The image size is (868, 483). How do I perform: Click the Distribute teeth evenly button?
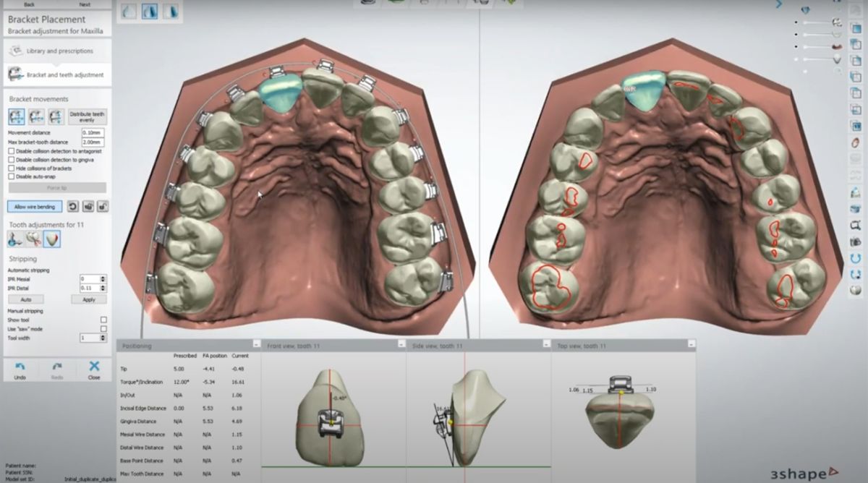(x=87, y=117)
